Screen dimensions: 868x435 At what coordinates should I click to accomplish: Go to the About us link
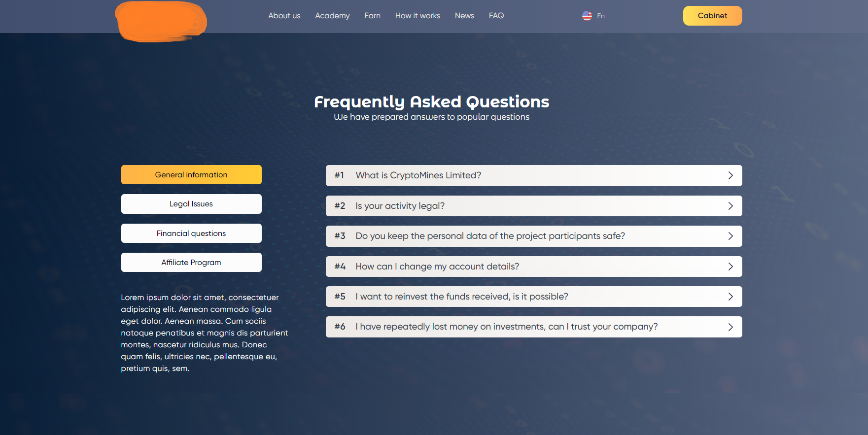coord(284,16)
